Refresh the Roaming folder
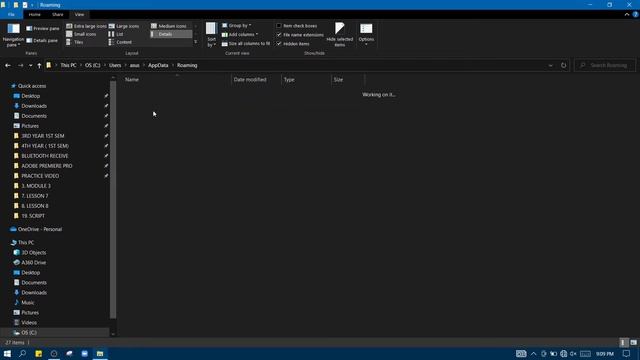The height and width of the screenshot is (360, 640). coord(563,65)
